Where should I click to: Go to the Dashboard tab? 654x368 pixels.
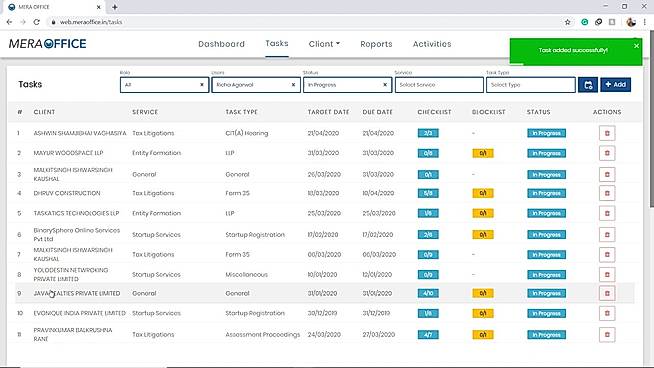(x=221, y=44)
